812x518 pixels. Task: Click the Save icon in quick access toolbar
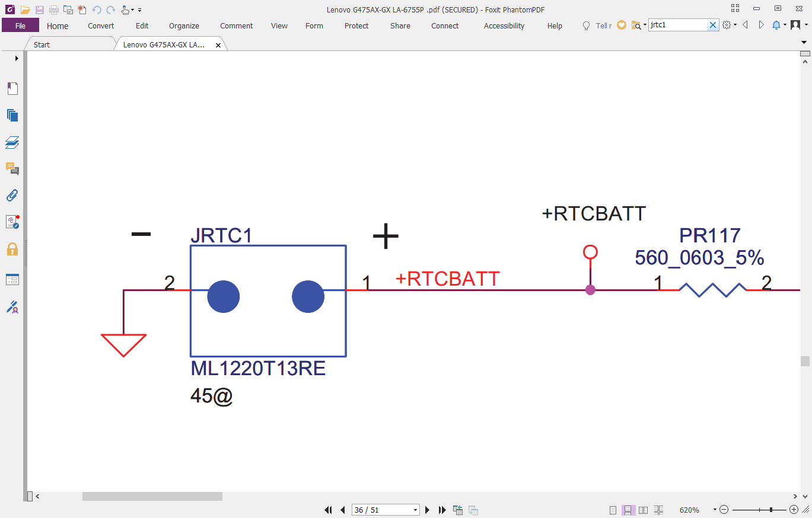click(x=39, y=9)
